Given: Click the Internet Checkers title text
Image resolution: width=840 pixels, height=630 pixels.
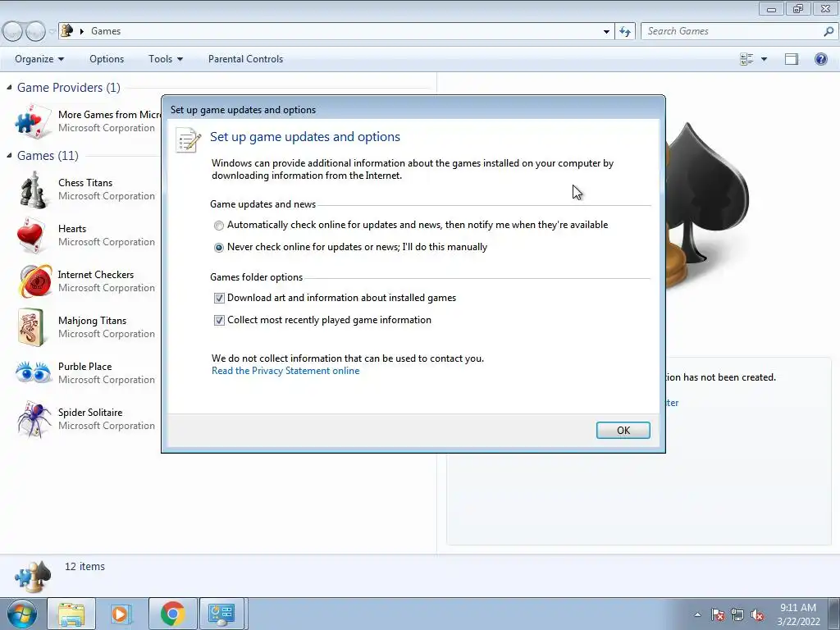Looking at the screenshot, I should coord(96,275).
